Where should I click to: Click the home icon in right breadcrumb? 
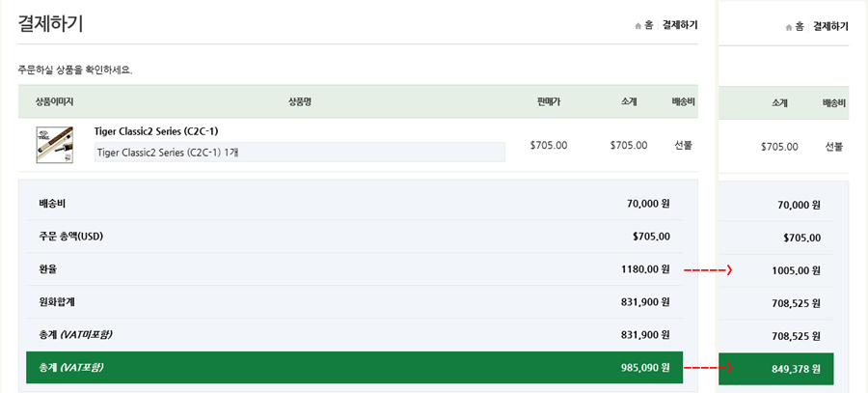pyautogui.click(x=788, y=27)
